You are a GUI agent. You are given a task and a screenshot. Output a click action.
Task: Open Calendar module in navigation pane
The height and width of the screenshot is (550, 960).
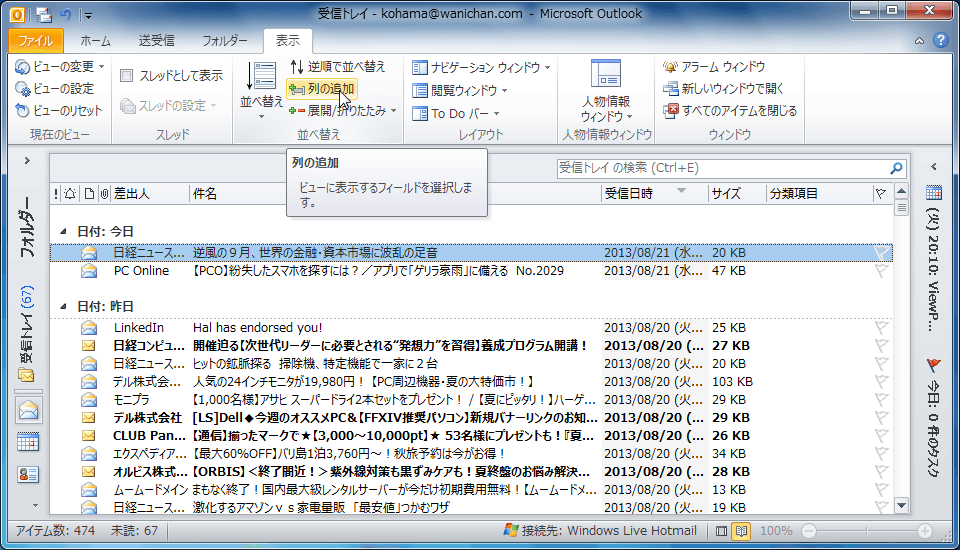point(28,442)
